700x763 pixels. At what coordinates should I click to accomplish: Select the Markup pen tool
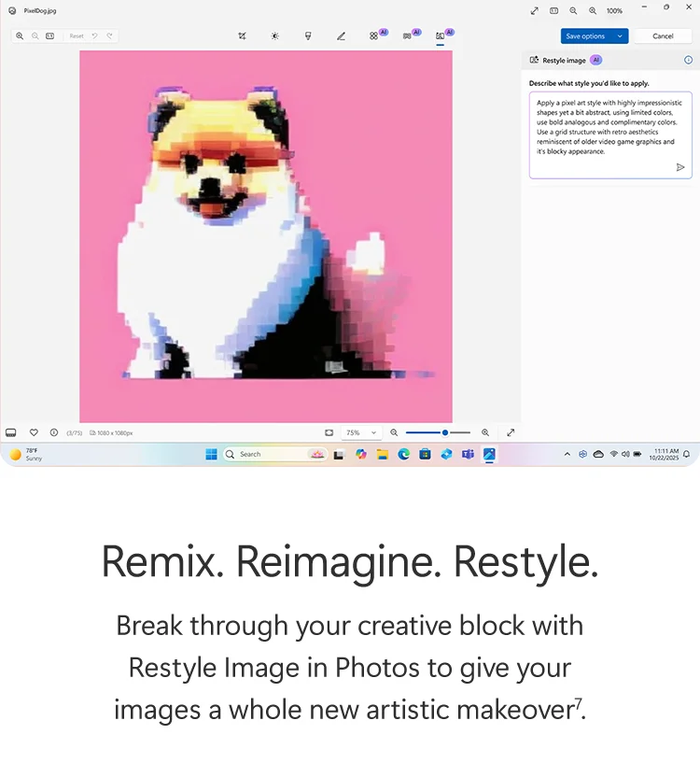point(341,36)
